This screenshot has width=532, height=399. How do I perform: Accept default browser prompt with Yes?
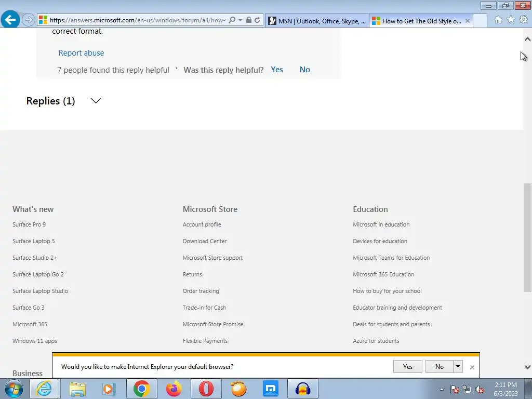coord(408,367)
